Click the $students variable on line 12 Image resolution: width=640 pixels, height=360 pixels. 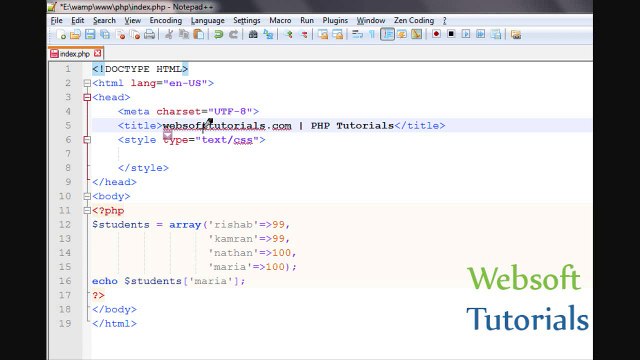[120, 225]
